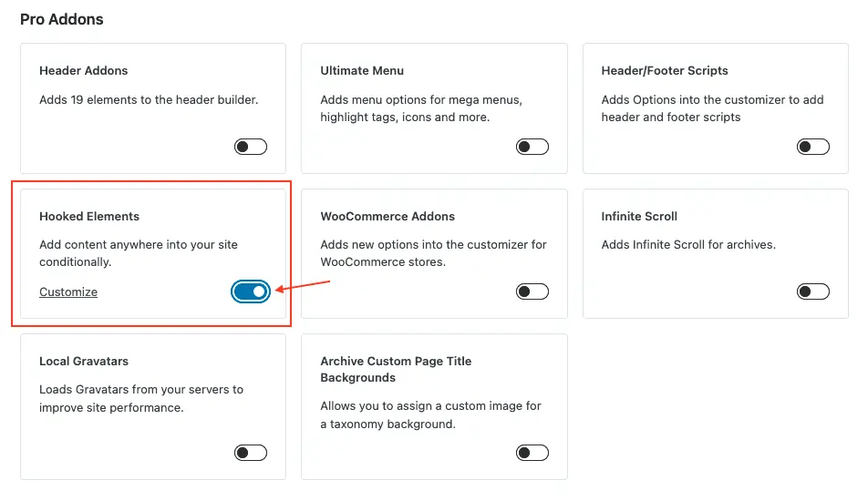Viewport: 868px width, 501px height.
Task: Enable Header/Footer Scripts toggle
Action: pyautogui.click(x=812, y=147)
